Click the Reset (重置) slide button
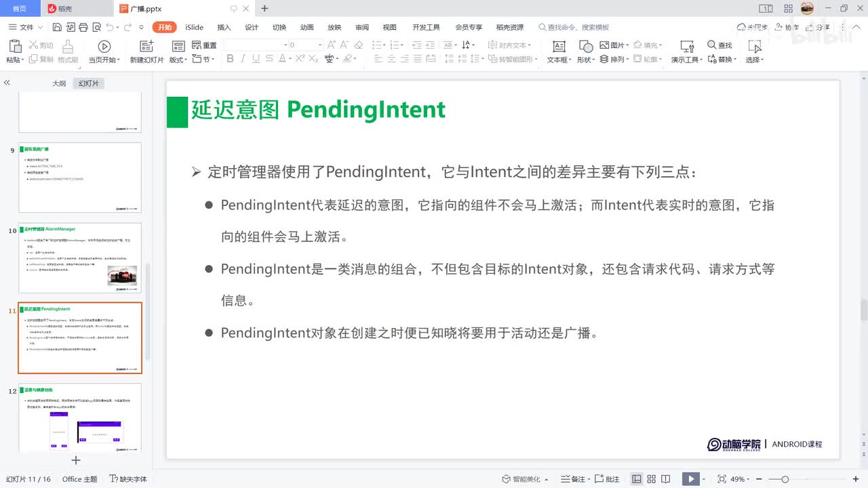This screenshot has height=488, width=868. pos(204,45)
